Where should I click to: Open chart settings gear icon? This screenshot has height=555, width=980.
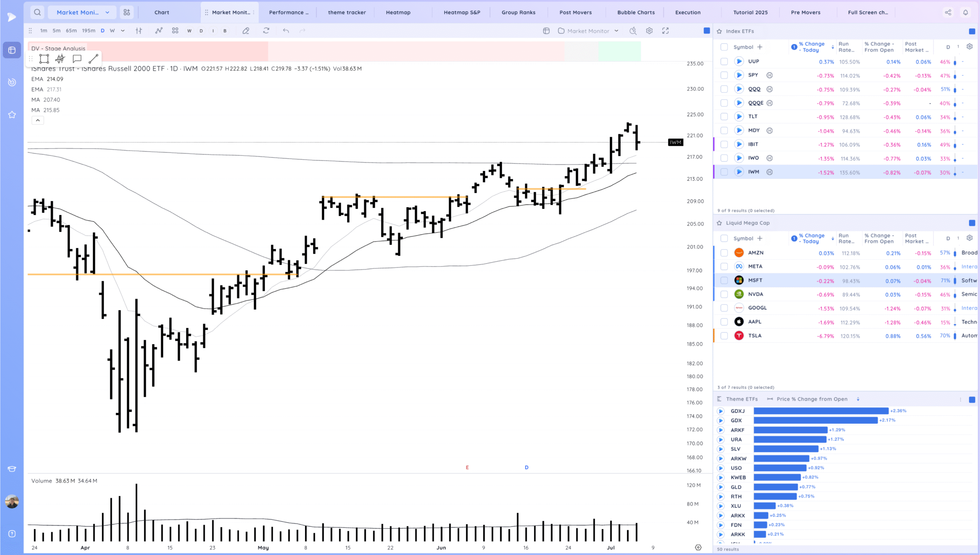coord(649,31)
